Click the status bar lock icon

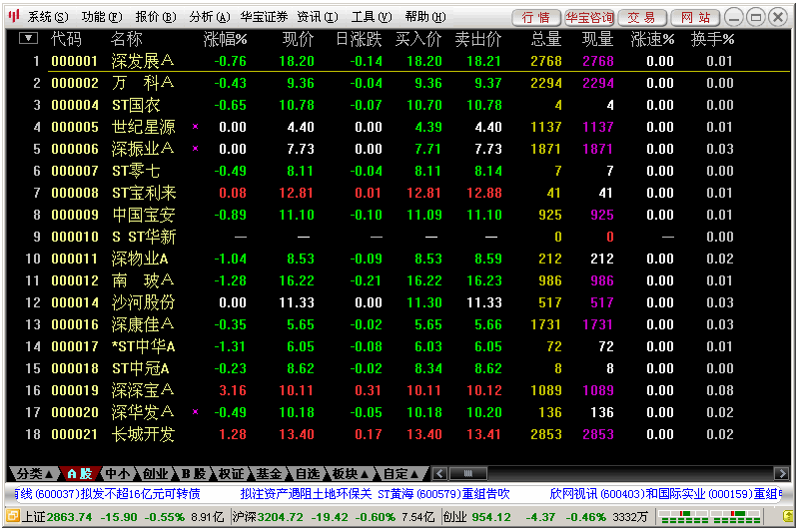pos(788,517)
